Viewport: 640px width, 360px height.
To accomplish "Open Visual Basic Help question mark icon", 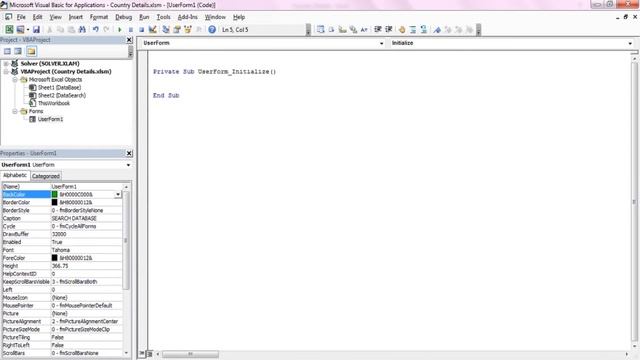I will pos(212,29).
